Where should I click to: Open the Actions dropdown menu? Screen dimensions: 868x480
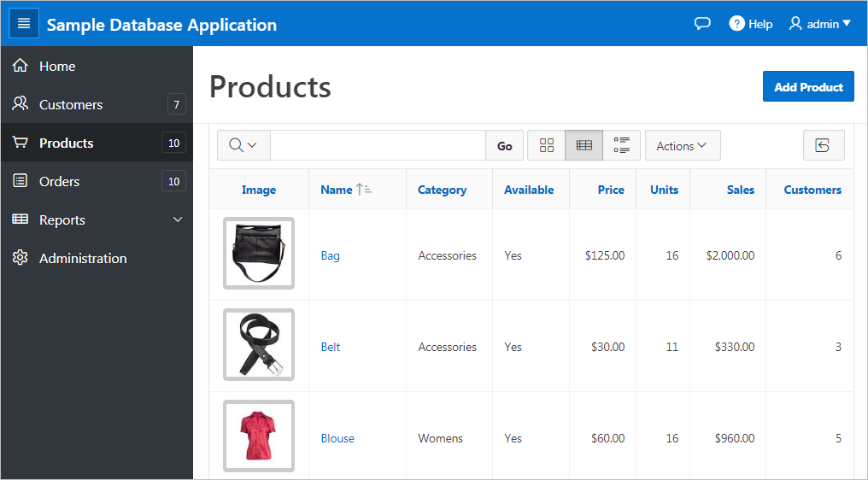pyautogui.click(x=682, y=146)
